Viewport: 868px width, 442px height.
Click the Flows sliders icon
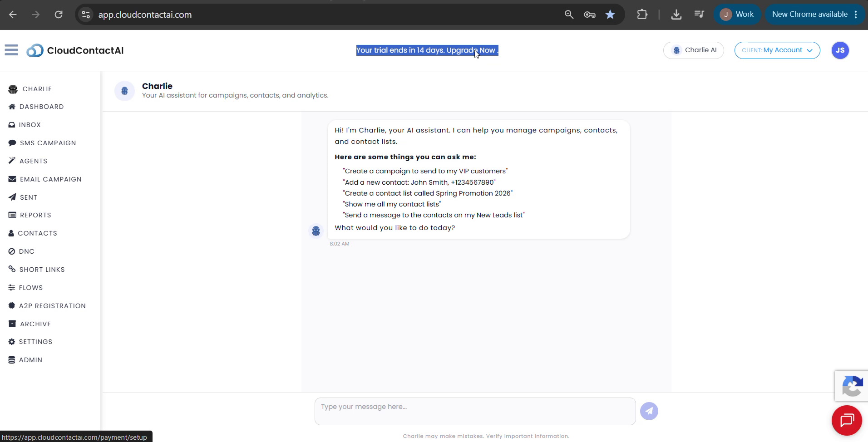pyautogui.click(x=12, y=288)
